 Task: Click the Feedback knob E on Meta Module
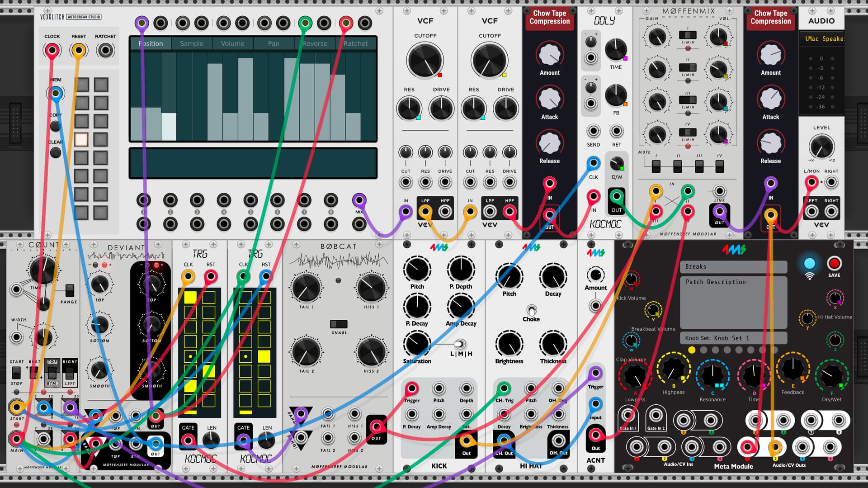tap(793, 368)
